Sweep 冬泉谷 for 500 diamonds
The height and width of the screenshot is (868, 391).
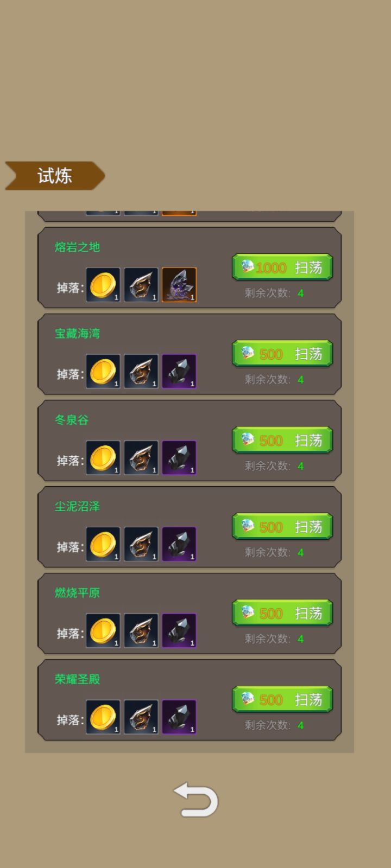pos(282,440)
